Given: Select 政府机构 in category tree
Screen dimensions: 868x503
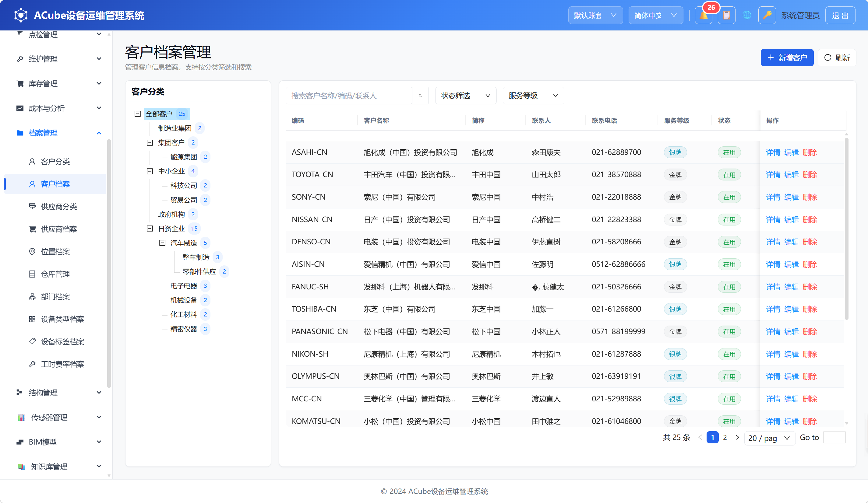Looking at the screenshot, I should point(171,214).
